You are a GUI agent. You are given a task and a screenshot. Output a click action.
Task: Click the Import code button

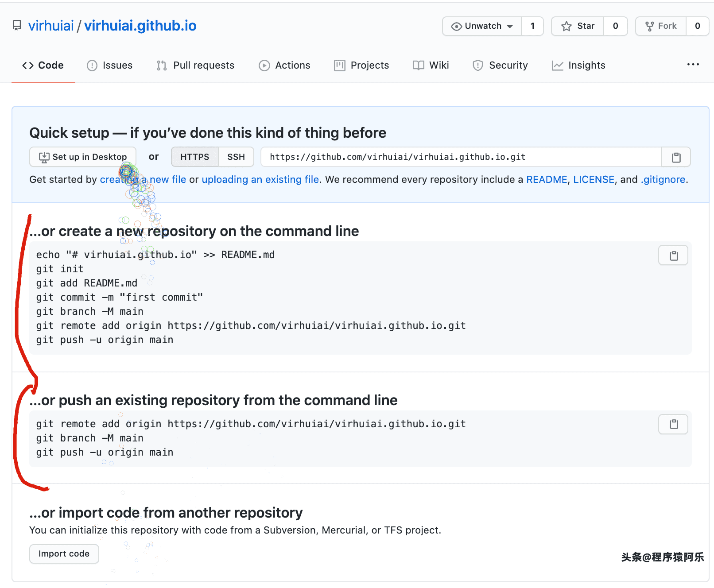[64, 554]
